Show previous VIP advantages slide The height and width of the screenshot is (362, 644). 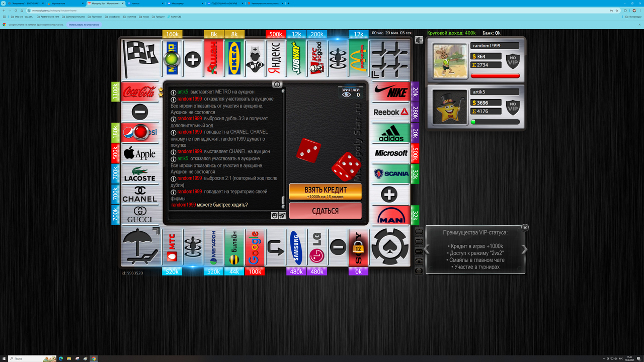pyautogui.click(x=427, y=249)
